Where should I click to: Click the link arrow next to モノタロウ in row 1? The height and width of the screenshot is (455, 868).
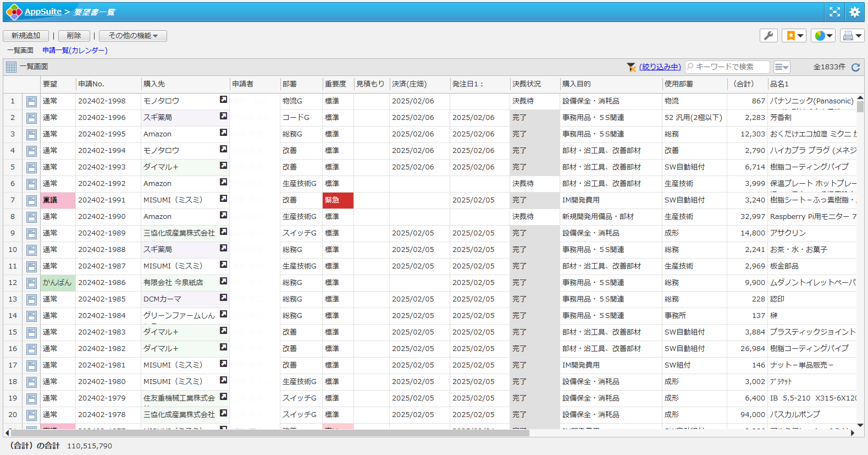click(223, 100)
